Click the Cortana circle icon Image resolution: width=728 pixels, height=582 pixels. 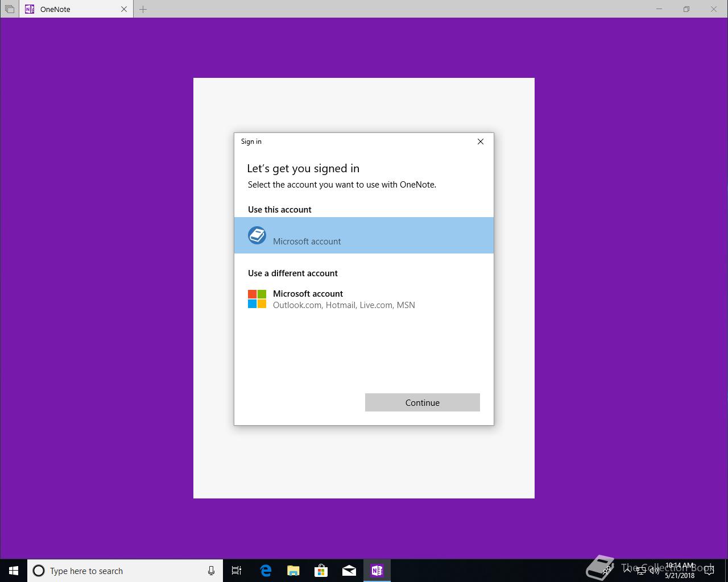(x=39, y=571)
